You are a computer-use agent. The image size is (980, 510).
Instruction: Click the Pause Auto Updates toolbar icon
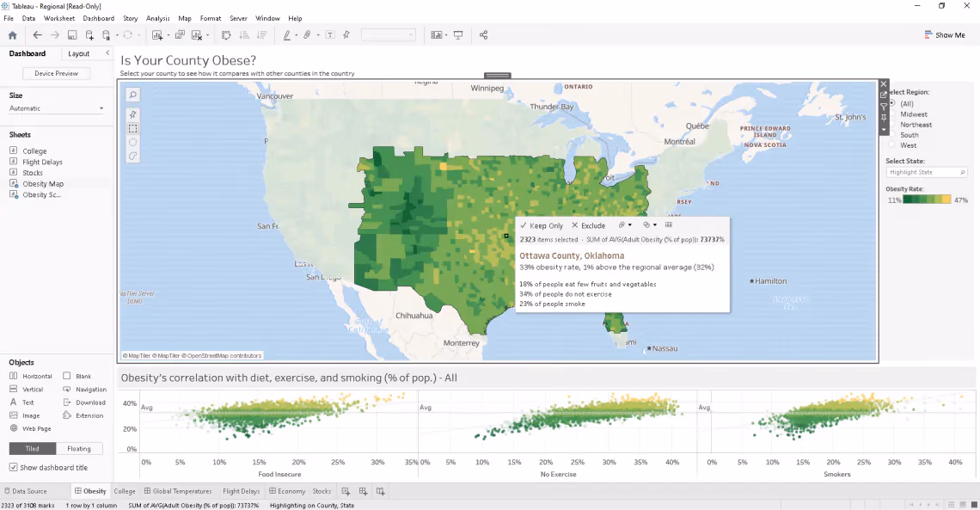pos(107,35)
